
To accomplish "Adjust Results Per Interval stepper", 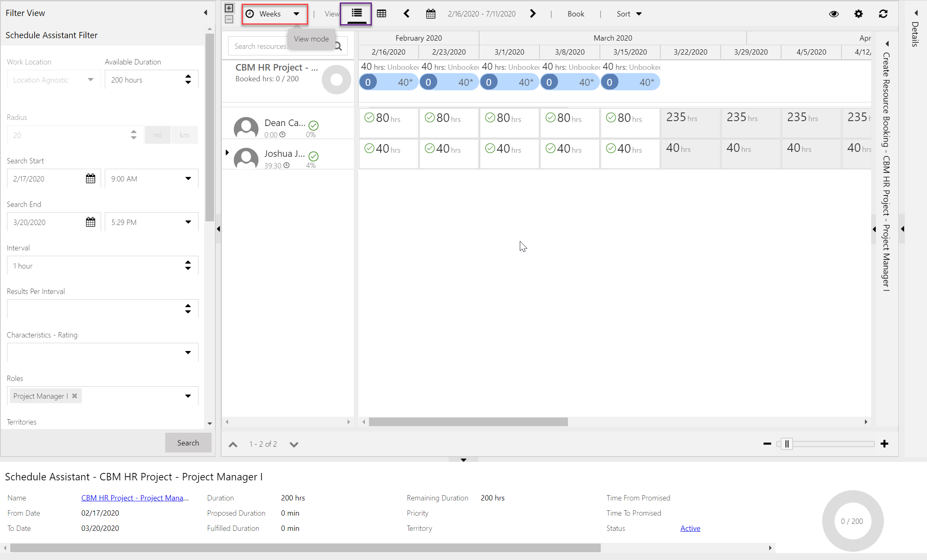I will [188, 309].
